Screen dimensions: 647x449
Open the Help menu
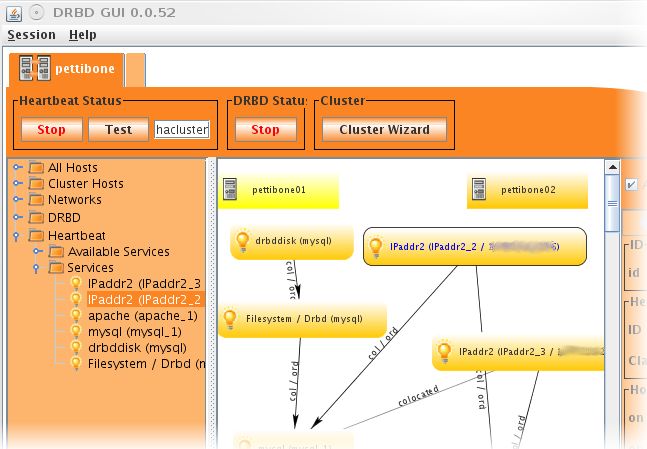pyautogui.click(x=83, y=35)
